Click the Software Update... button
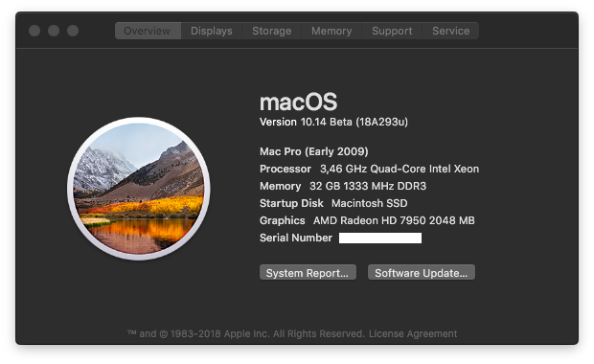 point(422,272)
